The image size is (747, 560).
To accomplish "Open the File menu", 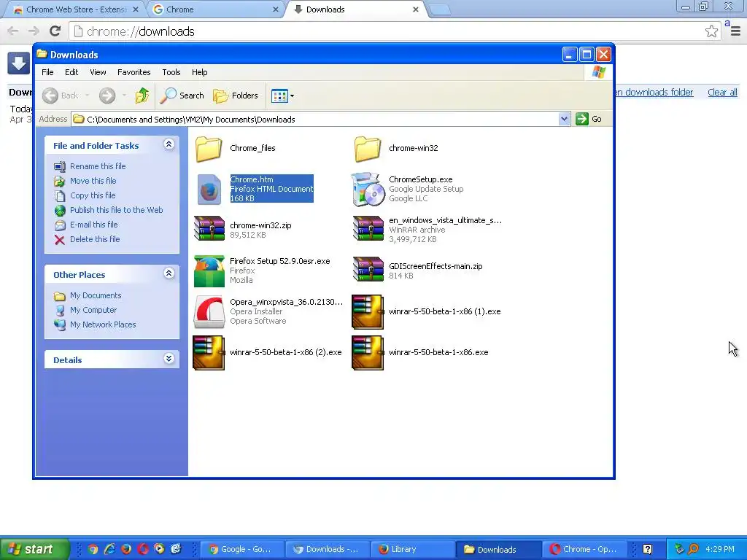I will click(x=47, y=72).
